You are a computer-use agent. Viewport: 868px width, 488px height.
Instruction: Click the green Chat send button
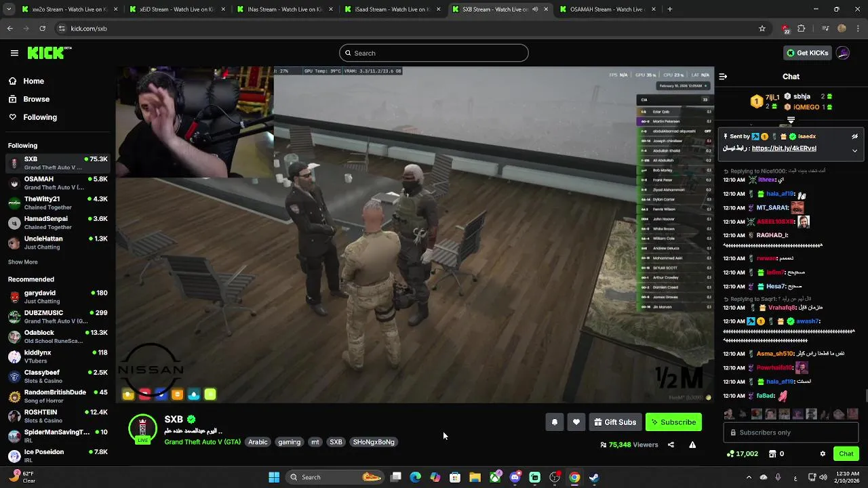tap(846, 453)
